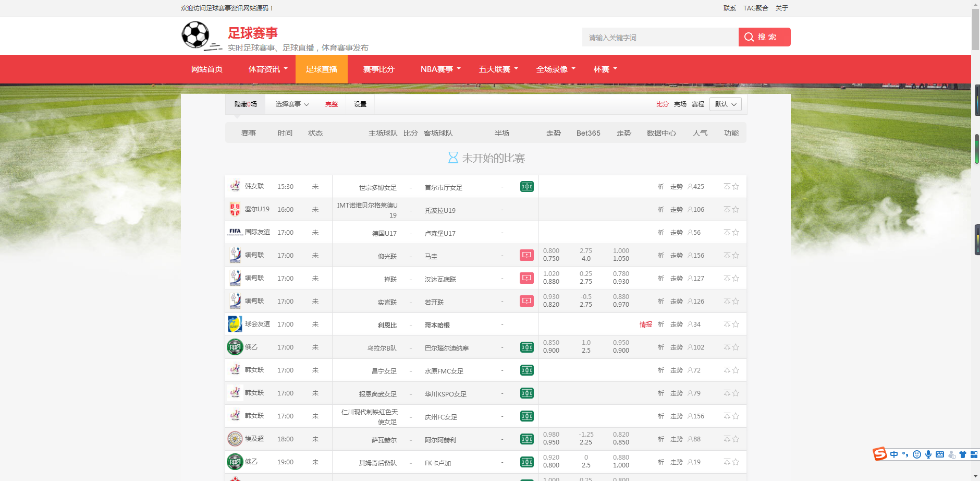Viewport: 980px width, 481px height.
Task: Toggle favorite star for 德国U17 match
Action: [x=736, y=232]
